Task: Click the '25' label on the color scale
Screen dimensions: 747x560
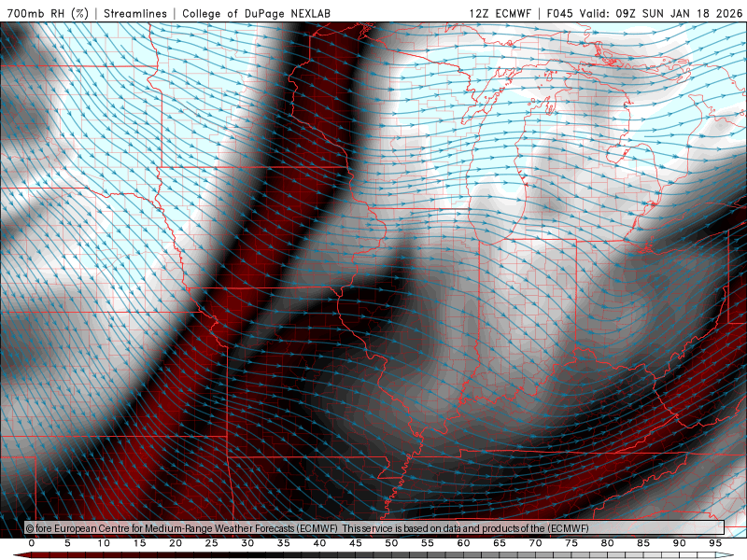Action: tap(212, 543)
